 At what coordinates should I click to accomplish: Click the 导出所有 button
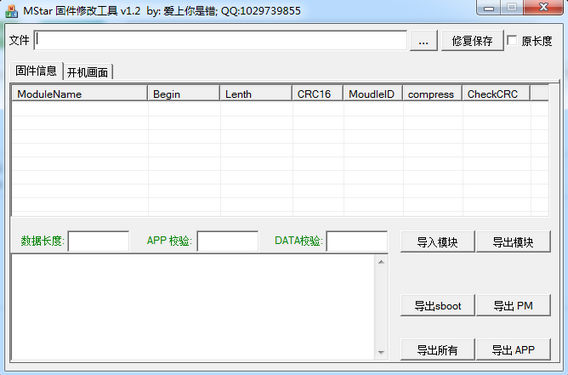click(x=437, y=350)
